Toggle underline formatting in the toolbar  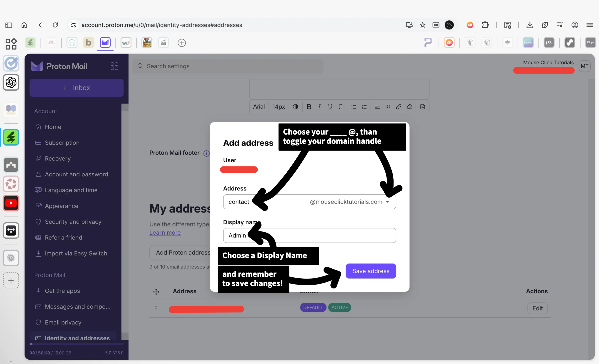coord(330,107)
